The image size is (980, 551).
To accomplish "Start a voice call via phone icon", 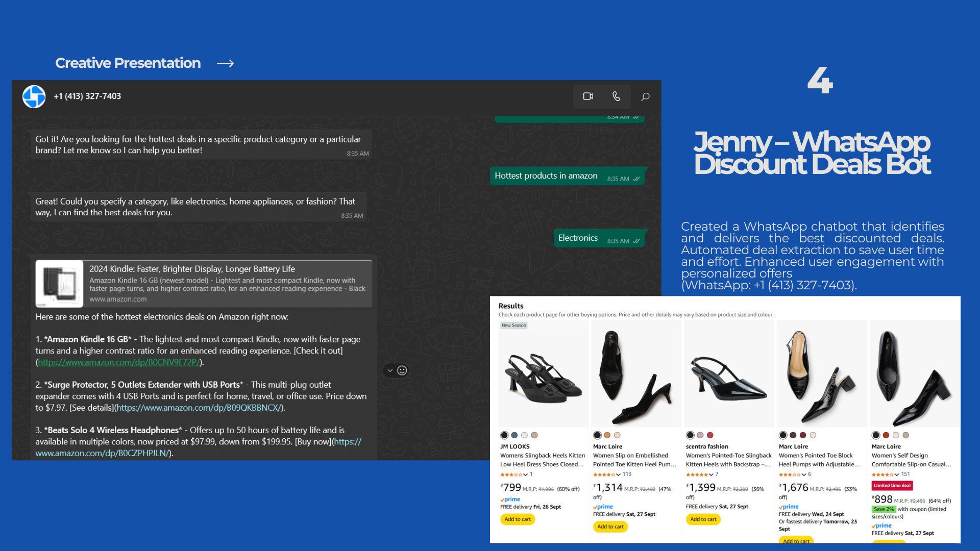I will (616, 96).
